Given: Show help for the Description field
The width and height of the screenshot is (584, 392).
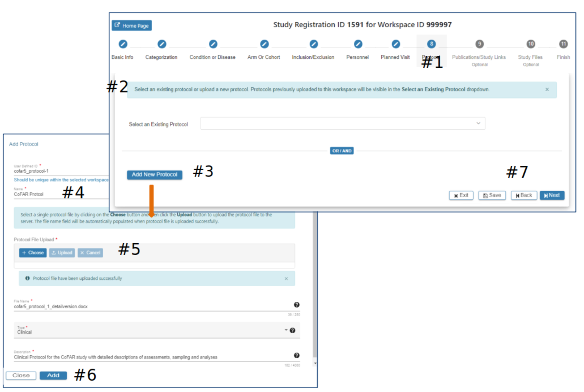Looking at the screenshot, I should tap(297, 355).
